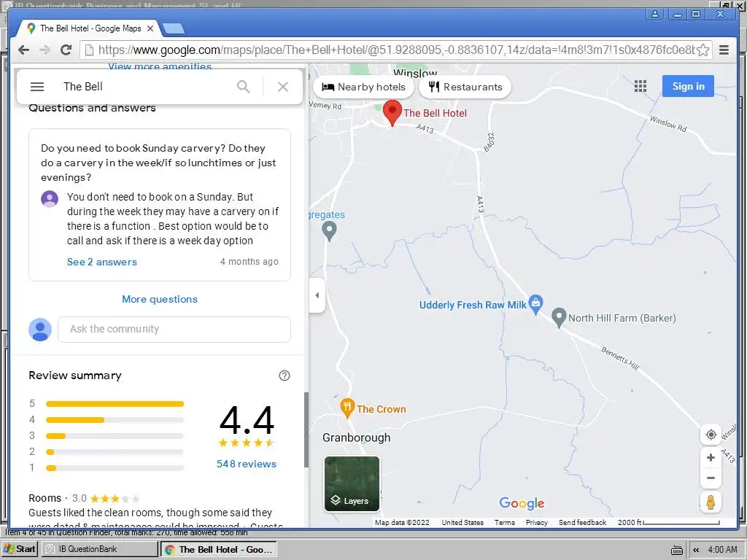The width and height of the screenshot is (747, 560).
Task: Click the '4 months ago' timestamp
Action: coord(249,262)
